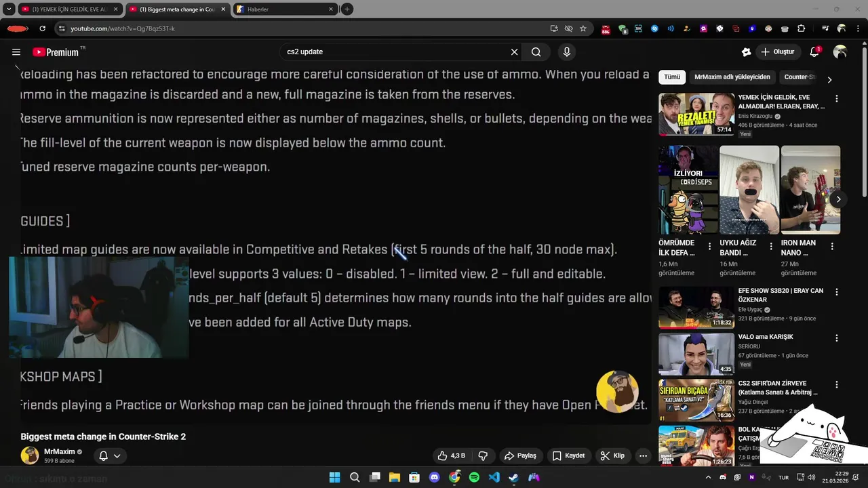The width and height of the screenshot is (868, 488).
Task: Open options for VALO ama KARIŞIK video
Action: (836, 338)
